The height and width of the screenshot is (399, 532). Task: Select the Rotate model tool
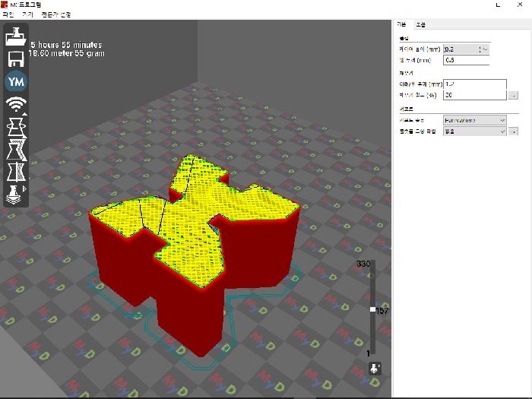[16, 126]
